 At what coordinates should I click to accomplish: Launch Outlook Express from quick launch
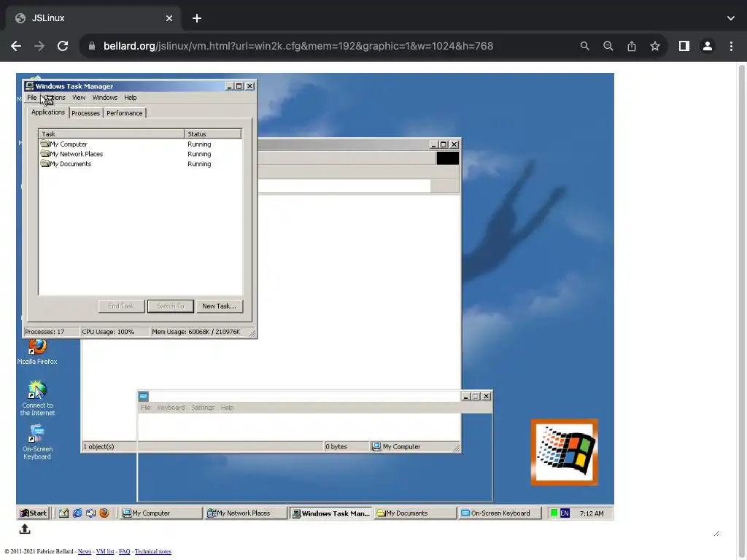(90, 513)
